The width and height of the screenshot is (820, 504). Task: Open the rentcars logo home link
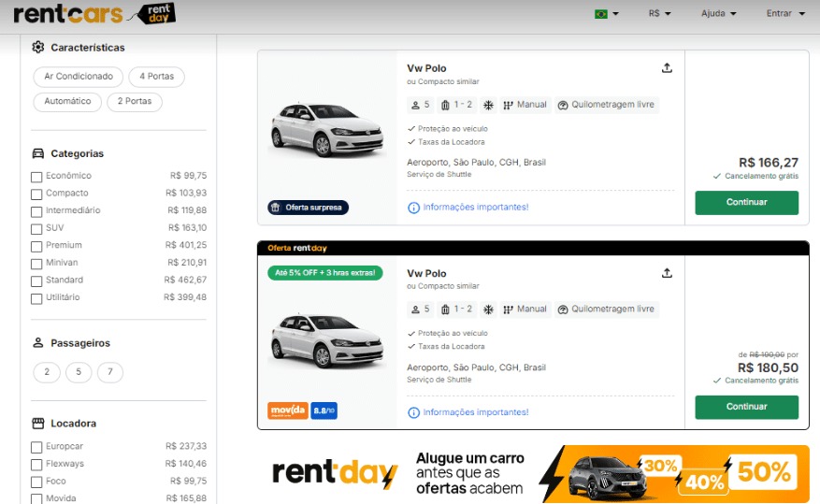(68, 14)
